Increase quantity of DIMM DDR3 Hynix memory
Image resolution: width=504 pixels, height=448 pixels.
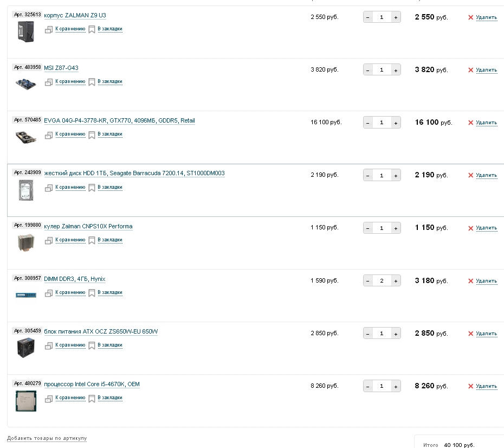point(396,281)
